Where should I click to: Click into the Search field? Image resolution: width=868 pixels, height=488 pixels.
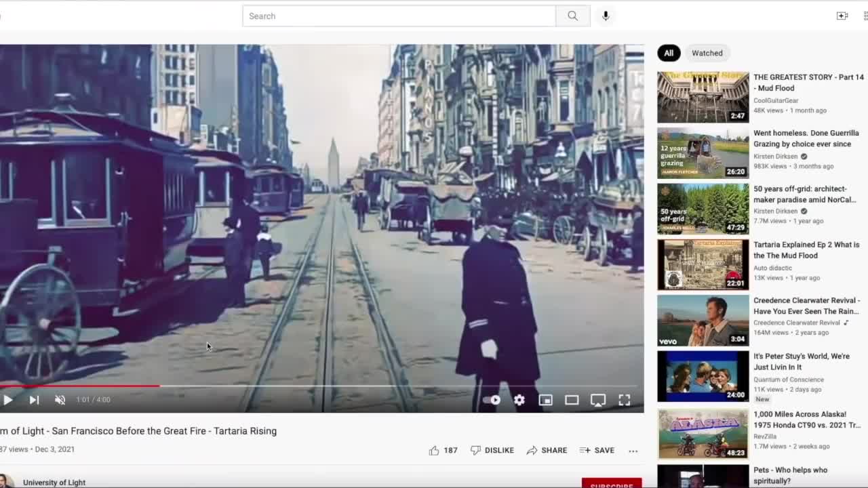pyautogui.click(x=399, y=16)
